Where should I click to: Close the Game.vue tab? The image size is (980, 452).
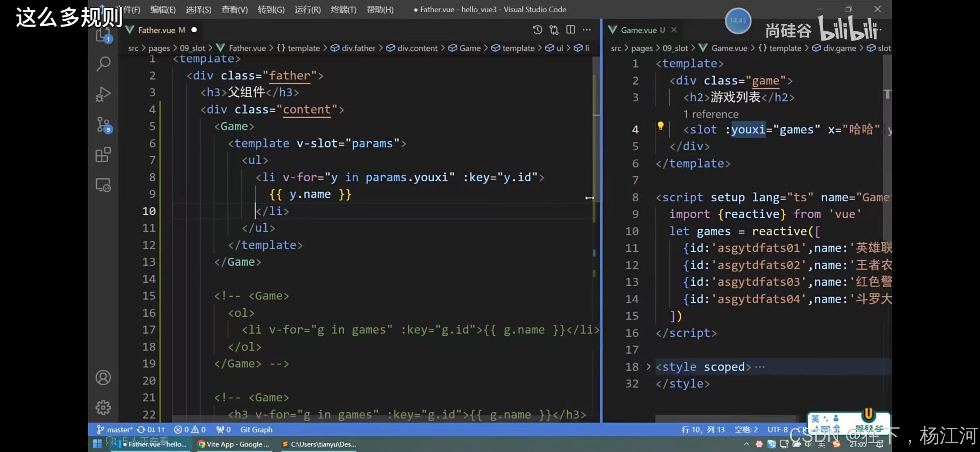pyautogui.click(x=674, y=30)
